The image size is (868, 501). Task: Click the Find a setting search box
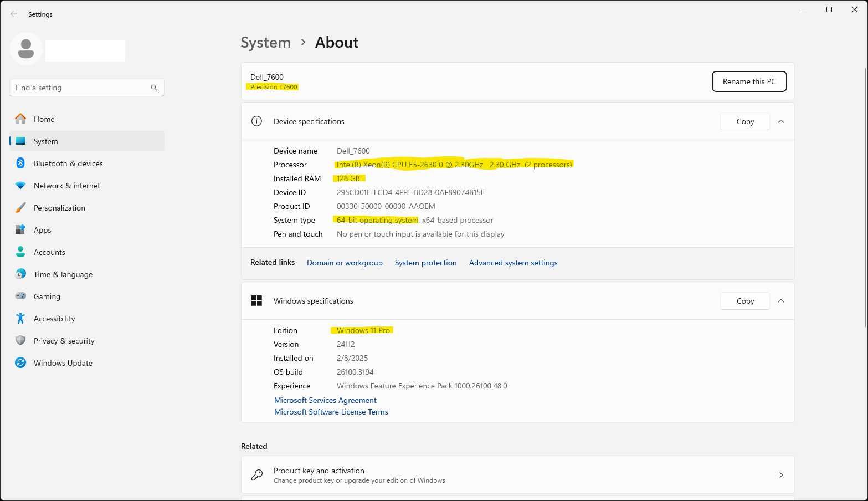point(87,88)
